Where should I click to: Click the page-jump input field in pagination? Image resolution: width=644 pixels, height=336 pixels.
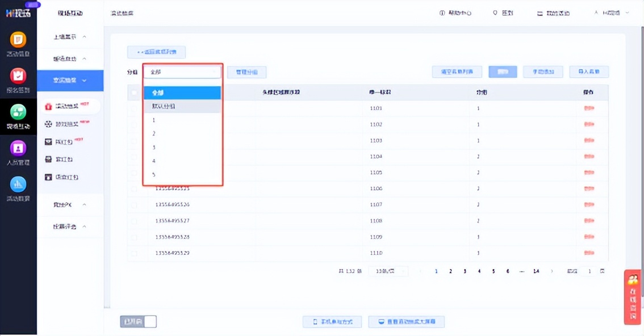589,271
